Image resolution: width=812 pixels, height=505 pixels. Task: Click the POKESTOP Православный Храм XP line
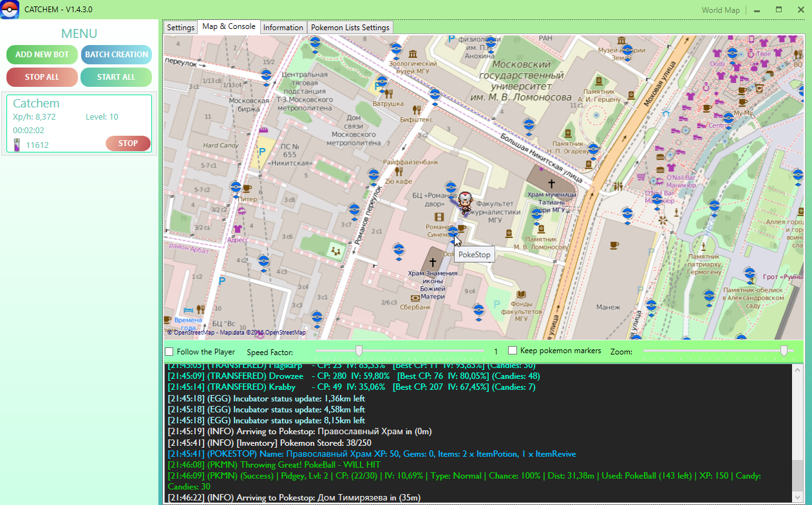click(x=372, y=454)
